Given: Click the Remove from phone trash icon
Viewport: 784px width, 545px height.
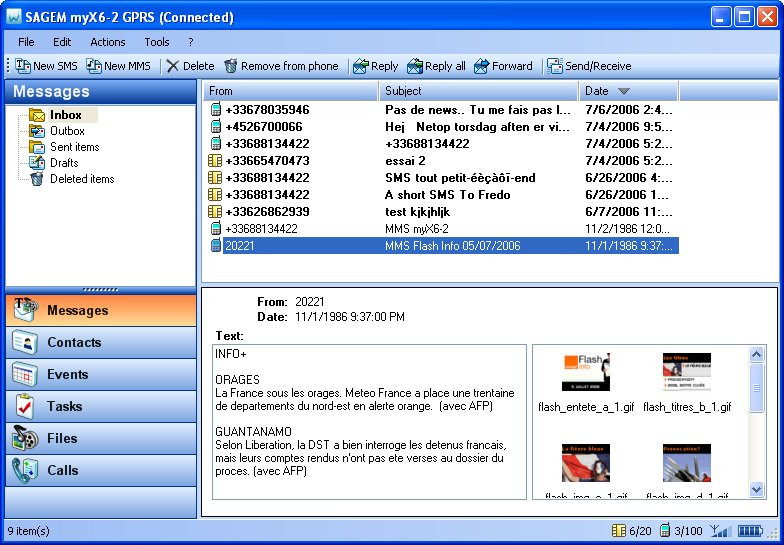Looking at the screenshot, I should 231,66.
